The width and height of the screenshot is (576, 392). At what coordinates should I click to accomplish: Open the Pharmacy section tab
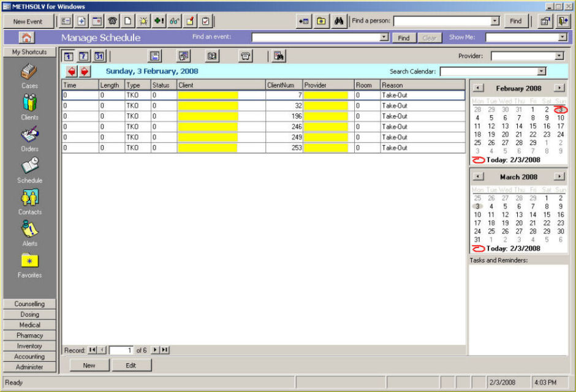click(x=29, y=336)
